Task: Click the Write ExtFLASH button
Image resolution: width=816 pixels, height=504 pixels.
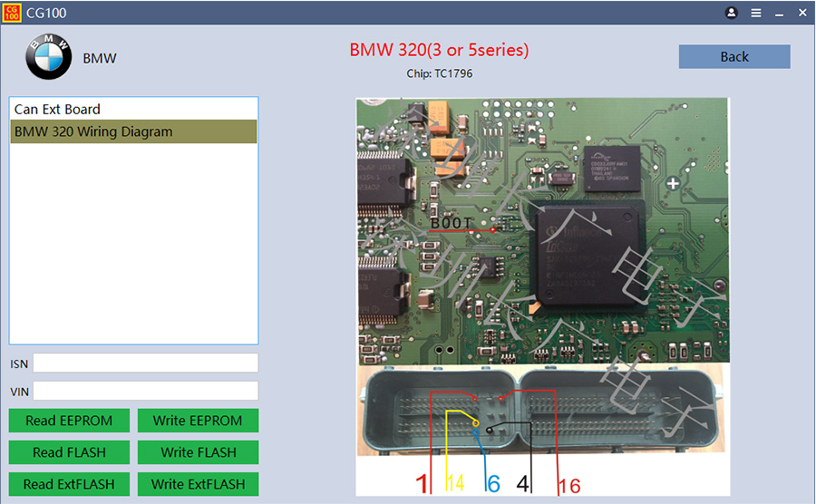Action: (x=198, y=484)
